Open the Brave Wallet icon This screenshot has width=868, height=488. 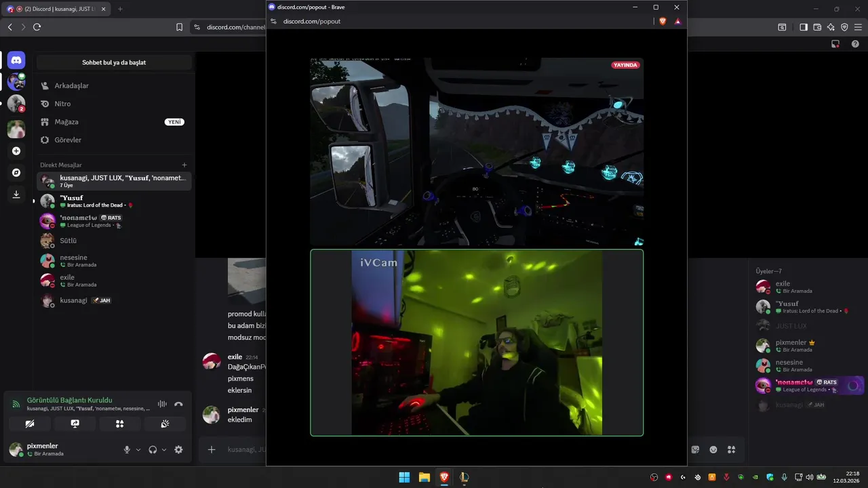[x=817, y=27]
